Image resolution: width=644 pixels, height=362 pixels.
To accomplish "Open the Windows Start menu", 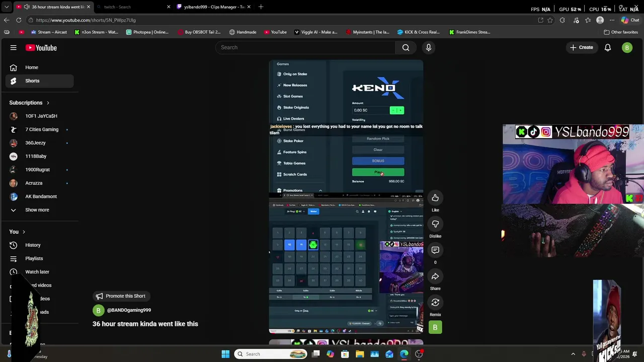I will [x=225, y=354].
